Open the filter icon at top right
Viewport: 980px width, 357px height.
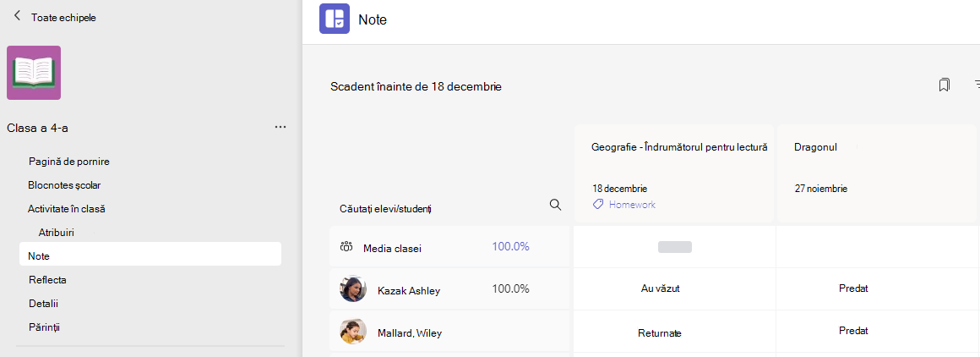977,85
